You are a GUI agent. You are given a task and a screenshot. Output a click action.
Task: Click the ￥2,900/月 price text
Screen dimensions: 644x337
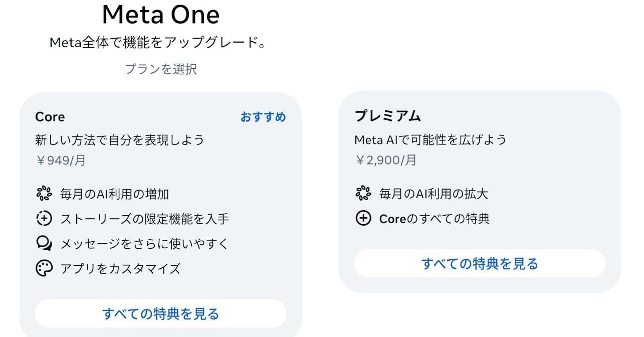[x=385, y=160]
